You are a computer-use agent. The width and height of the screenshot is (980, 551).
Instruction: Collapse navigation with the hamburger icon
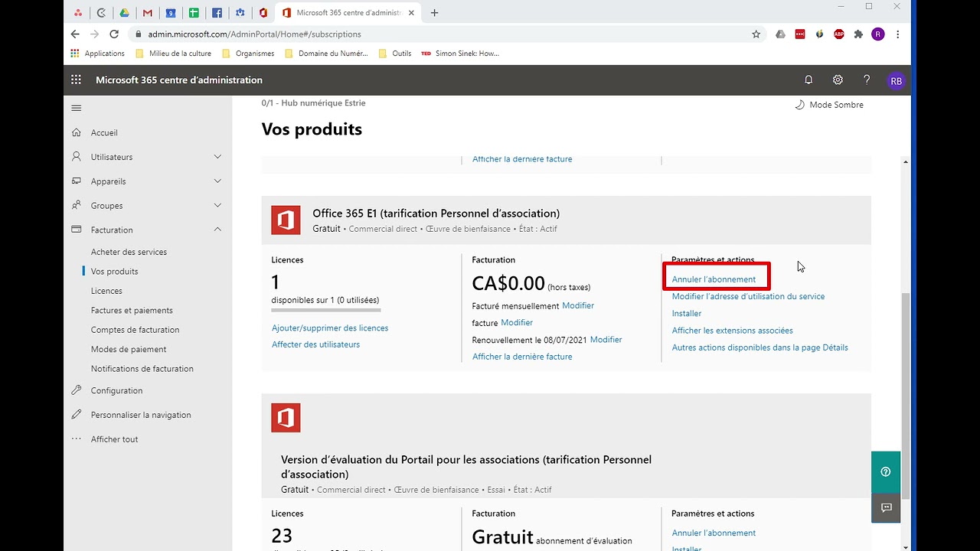coord(76,108)
